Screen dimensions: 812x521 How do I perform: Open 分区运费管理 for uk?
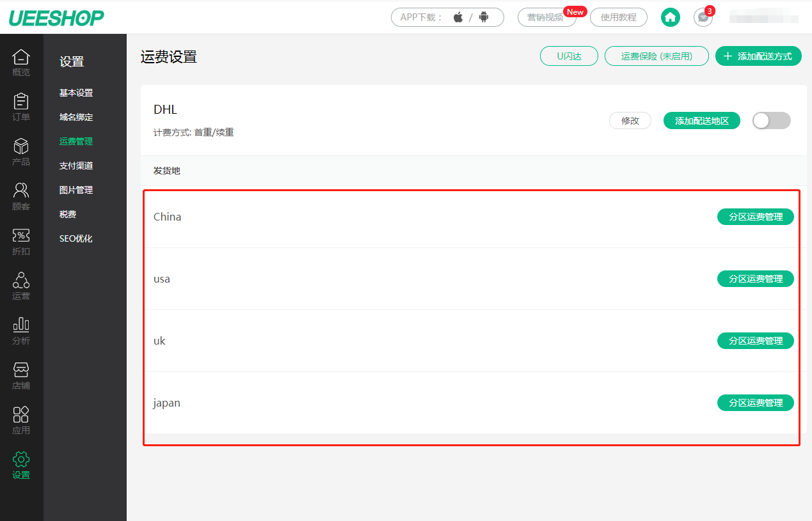click(x=756, y=341)
